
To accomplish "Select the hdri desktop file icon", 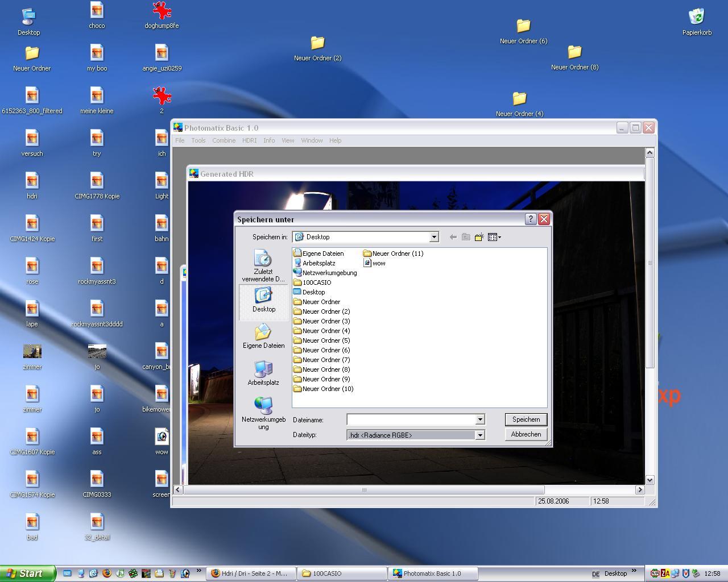I will (32, 186).
